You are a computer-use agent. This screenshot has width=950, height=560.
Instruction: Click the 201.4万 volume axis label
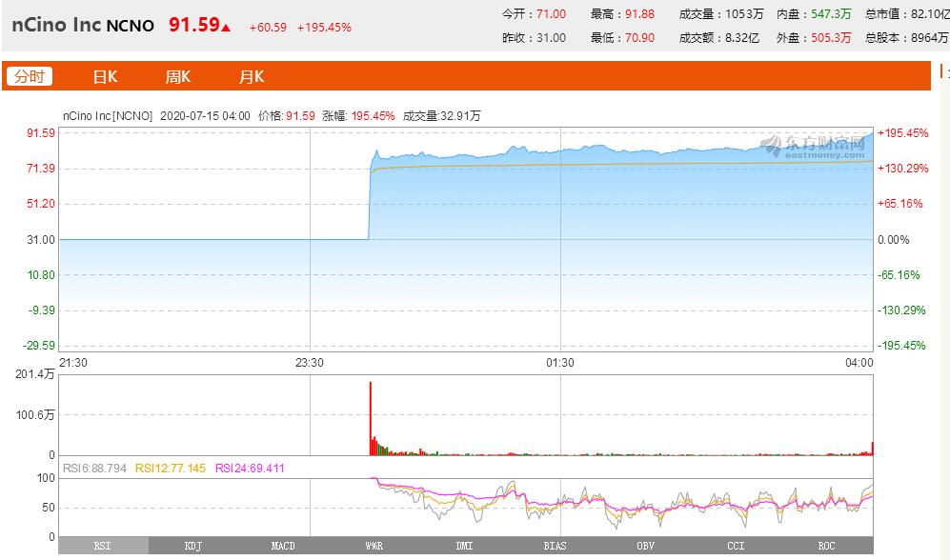34,374
